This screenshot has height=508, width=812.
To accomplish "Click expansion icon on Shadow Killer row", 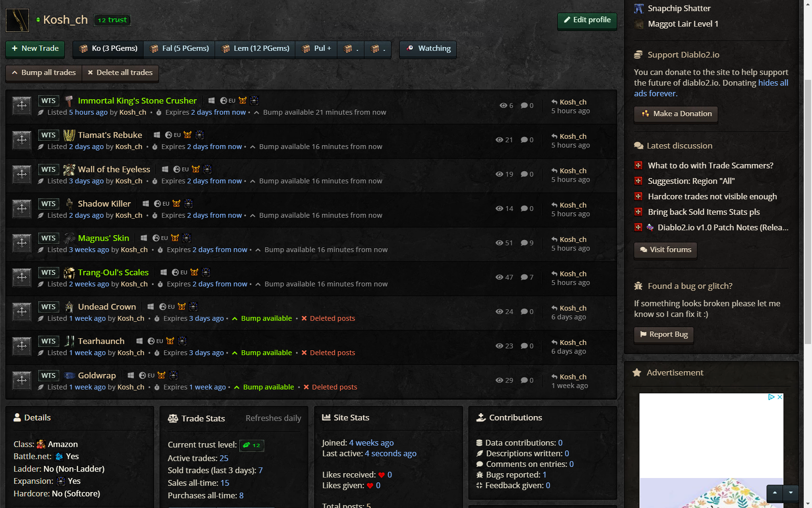I will (188, 204).
